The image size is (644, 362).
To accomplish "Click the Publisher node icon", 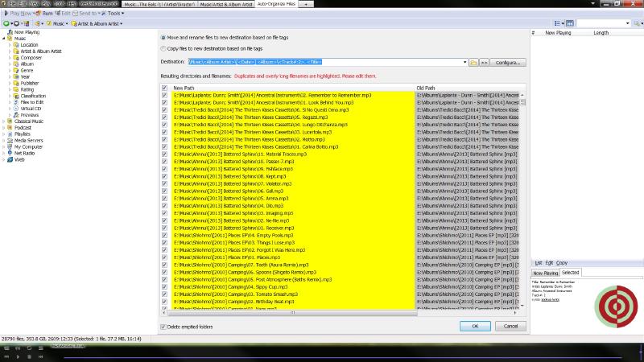I will tap(16, 83).
